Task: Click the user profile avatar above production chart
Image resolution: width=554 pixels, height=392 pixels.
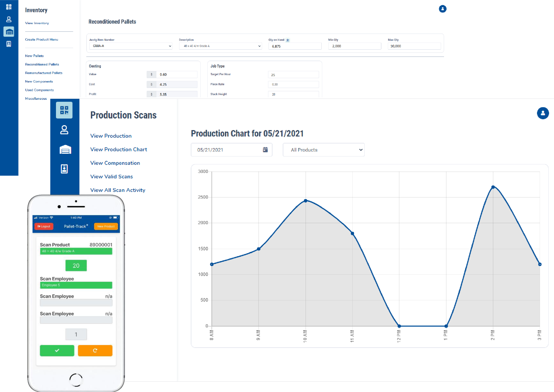Action: (x=543, y=113)
